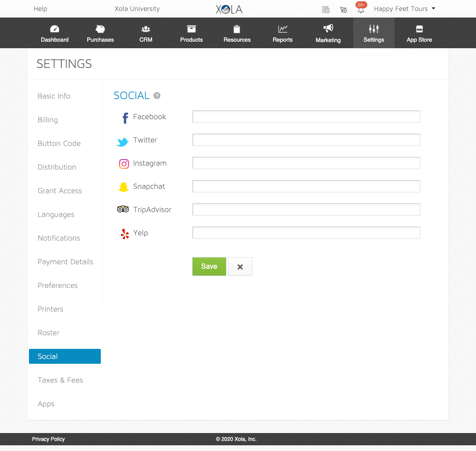Open the Help link in header

(40, 9)
